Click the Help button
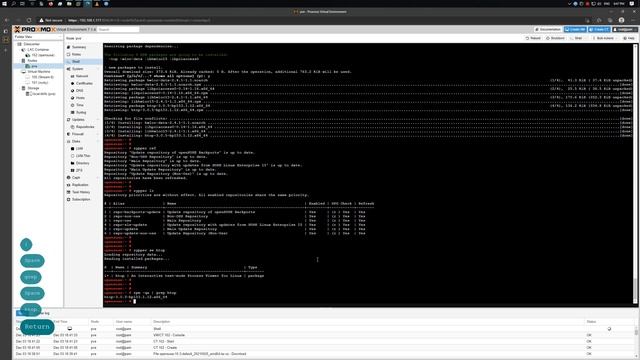 coord(629,38)
